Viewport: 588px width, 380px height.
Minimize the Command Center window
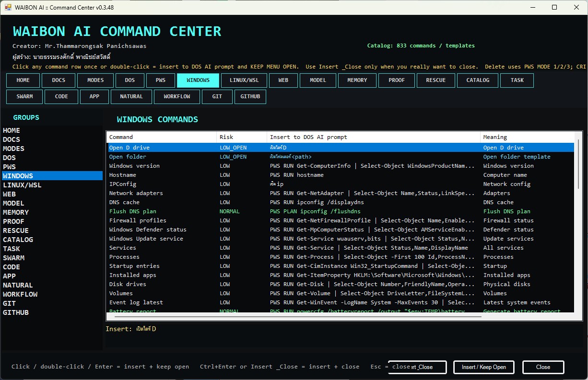tap(533, 7)
